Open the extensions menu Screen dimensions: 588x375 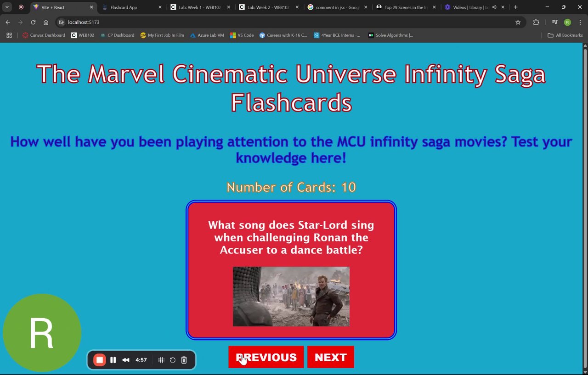536,22
